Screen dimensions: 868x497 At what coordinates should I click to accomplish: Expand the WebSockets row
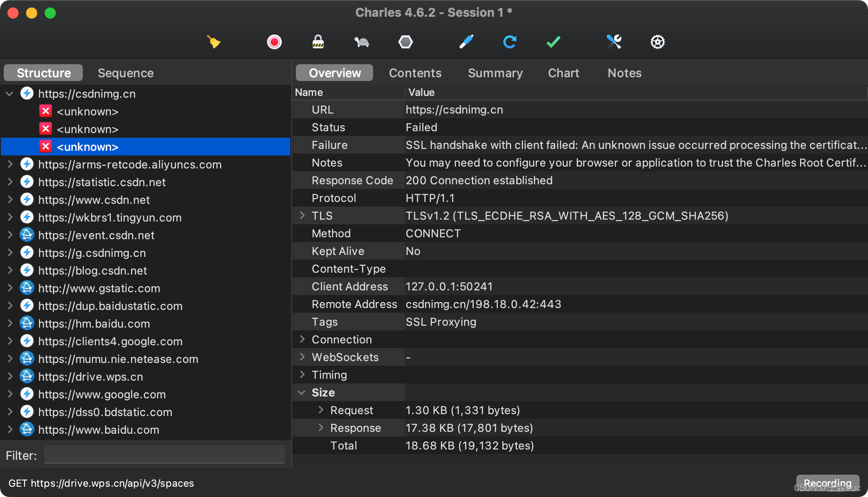(302, 357)
